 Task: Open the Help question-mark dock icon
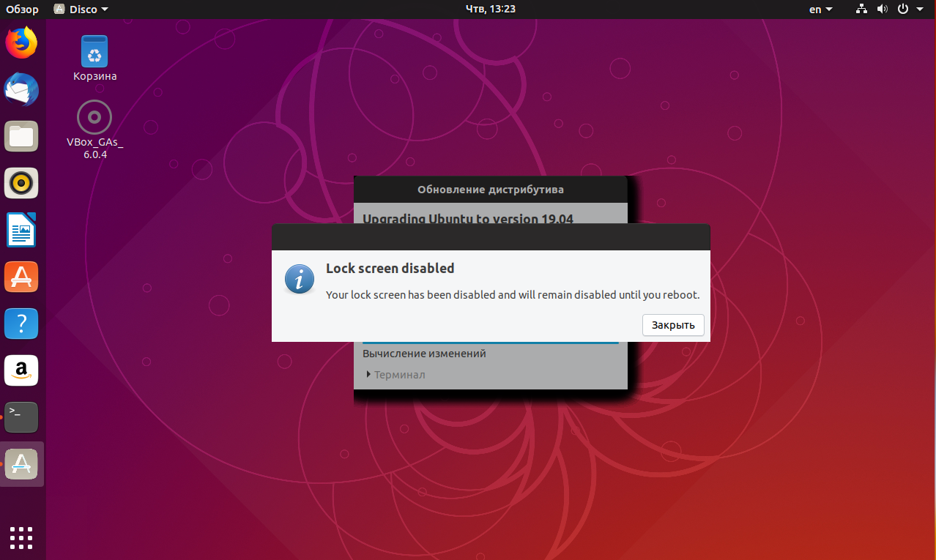pyautogui.click(x=21, y=324)
